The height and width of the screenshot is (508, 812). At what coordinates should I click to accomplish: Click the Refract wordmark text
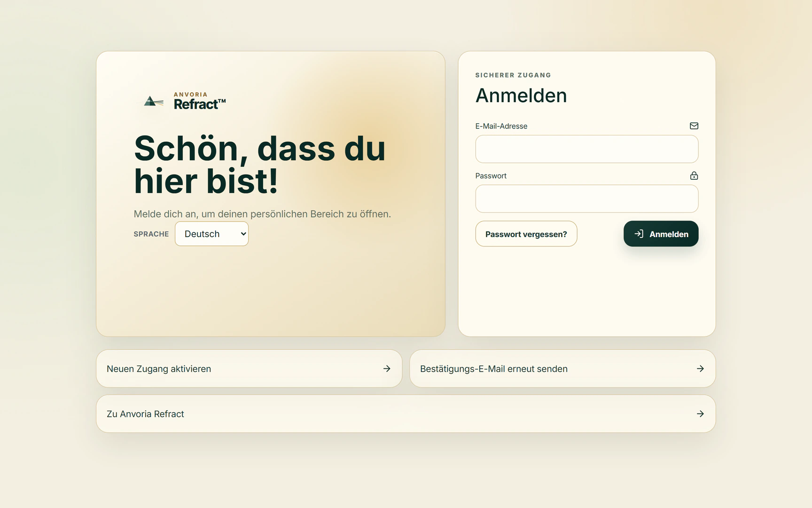pos(200,104)
